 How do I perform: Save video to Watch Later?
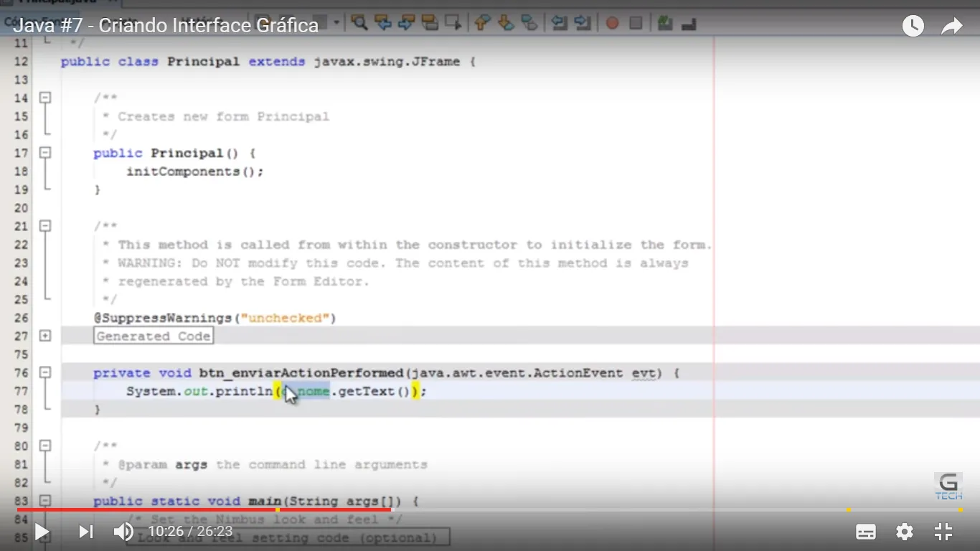point(913,27)
